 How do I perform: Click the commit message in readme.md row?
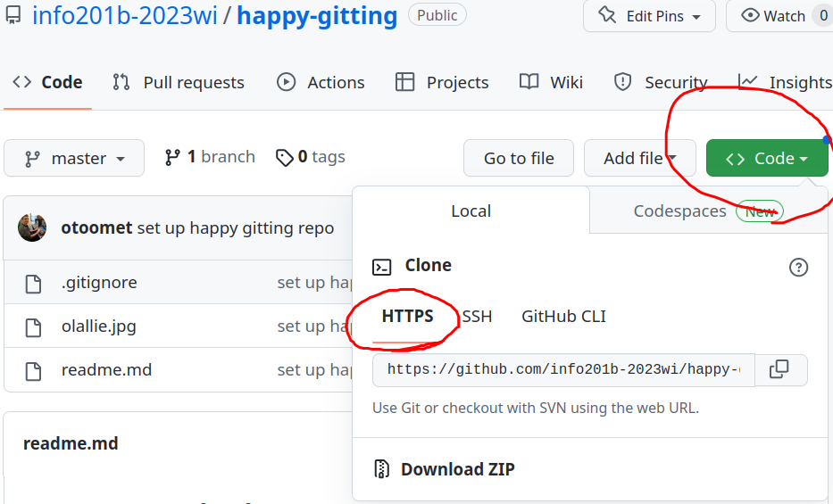pos(314,370)
